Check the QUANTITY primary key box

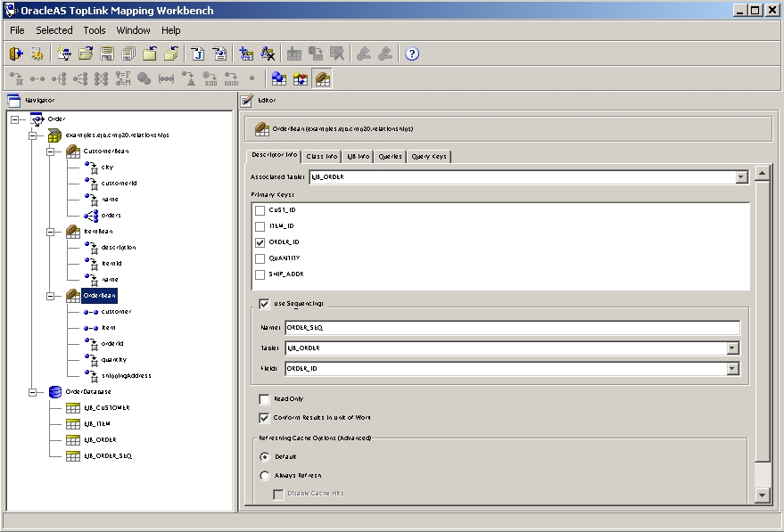260,258
